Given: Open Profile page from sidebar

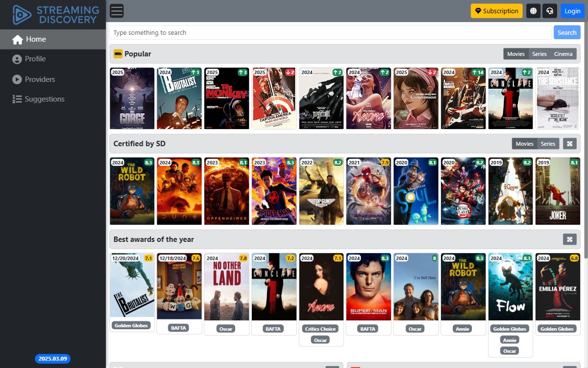Looking at the screenshot, I should pyautogui.click(x=53, y=59).
